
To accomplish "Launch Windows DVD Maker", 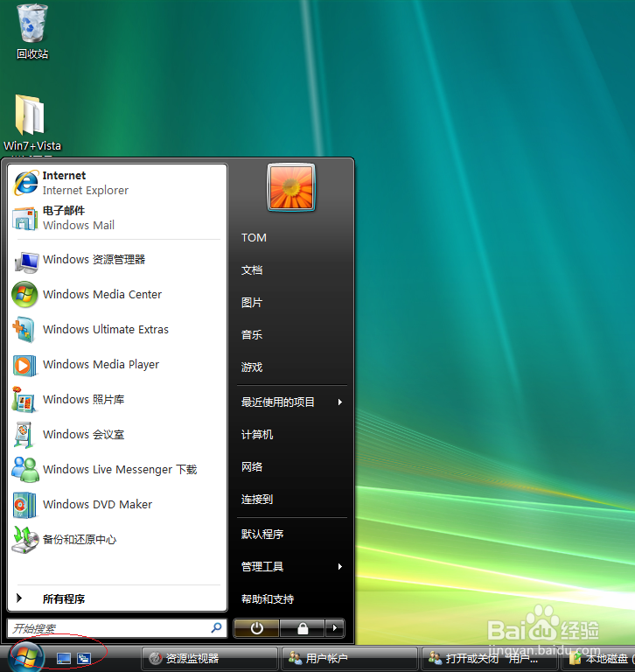I will click(x=116, y=504).
